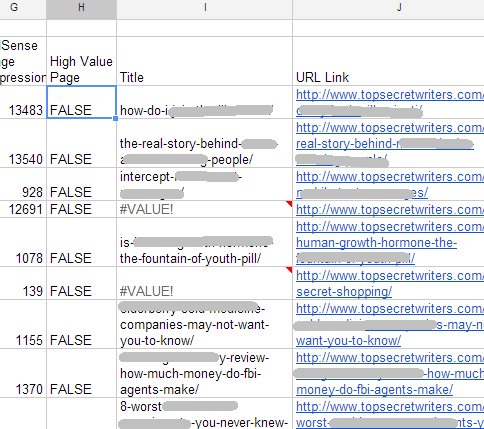Click the cell with value 13483
Image resolution: width=484 pixels, height=429 pixels.
(x=23, y=102)
